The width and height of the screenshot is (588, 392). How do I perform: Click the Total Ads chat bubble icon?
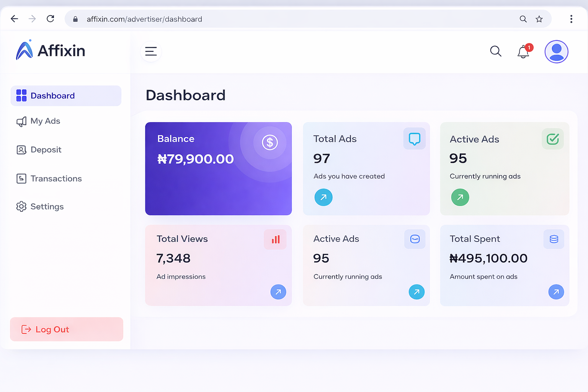pos(414,139)
